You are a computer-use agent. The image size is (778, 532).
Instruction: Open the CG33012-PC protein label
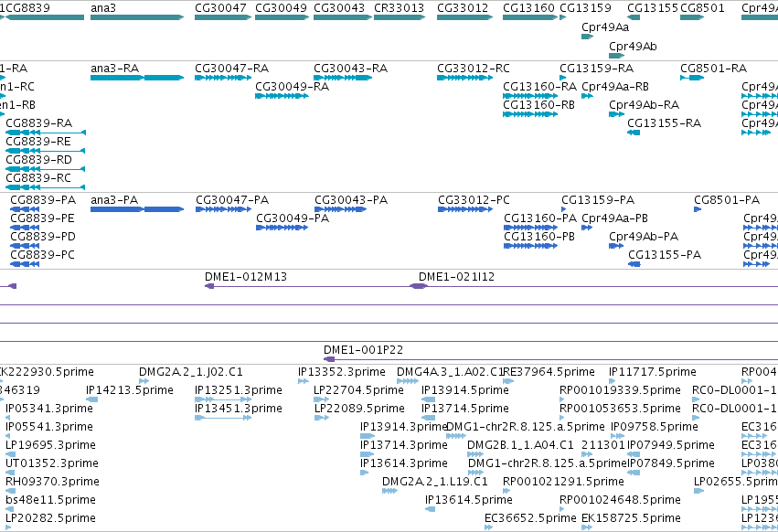coord(474,200)
